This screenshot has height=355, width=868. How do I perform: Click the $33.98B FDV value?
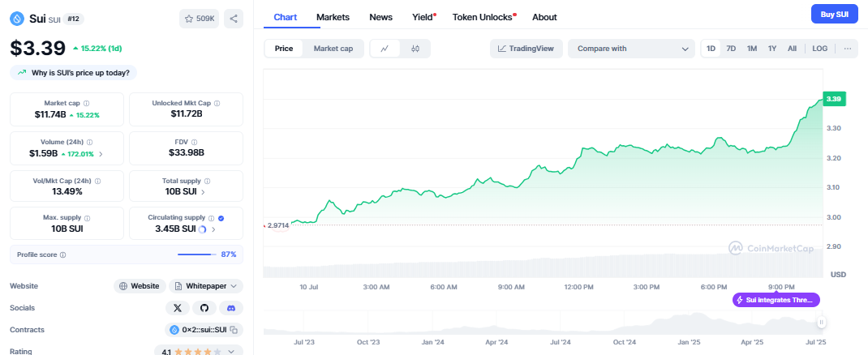(186, 152)
